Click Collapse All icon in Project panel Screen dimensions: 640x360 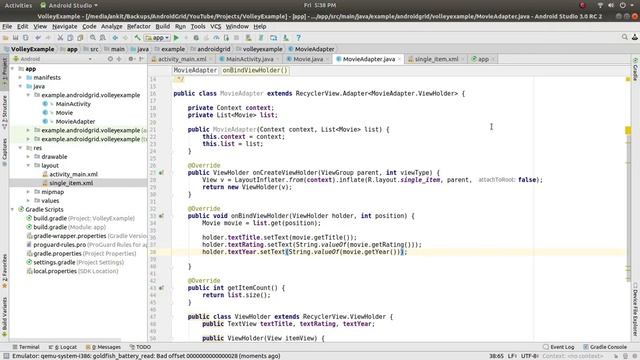(119, 59)
